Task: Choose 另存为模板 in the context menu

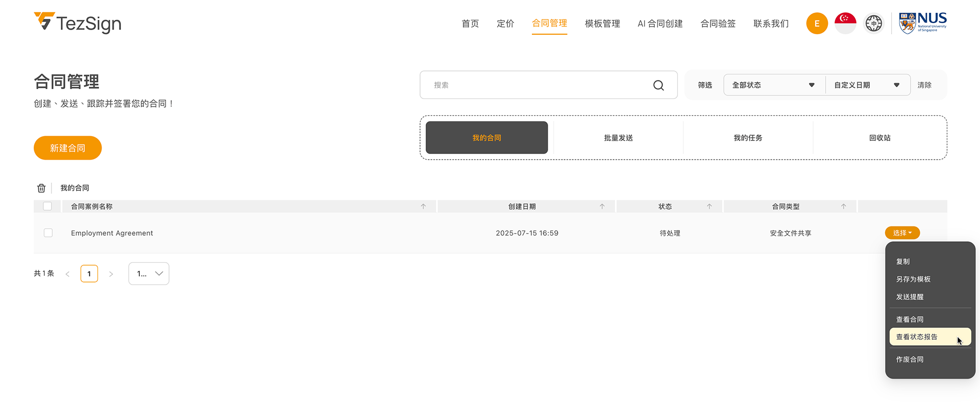Action: 913,279
